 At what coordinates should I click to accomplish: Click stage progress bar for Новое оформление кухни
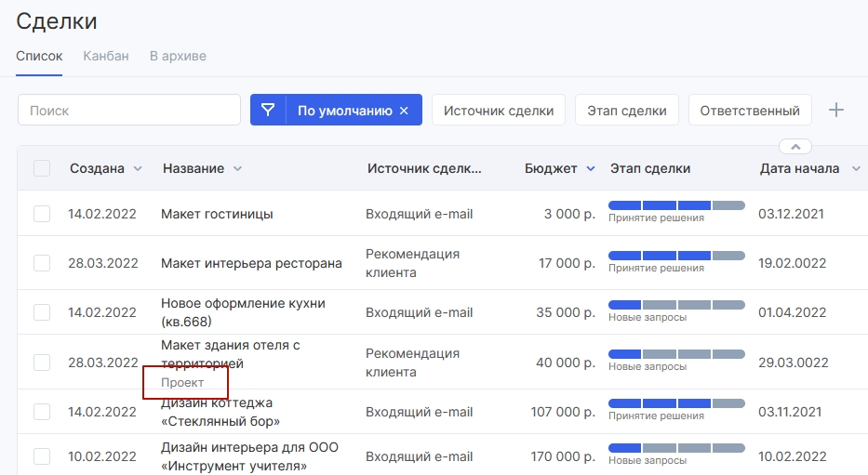676,305
